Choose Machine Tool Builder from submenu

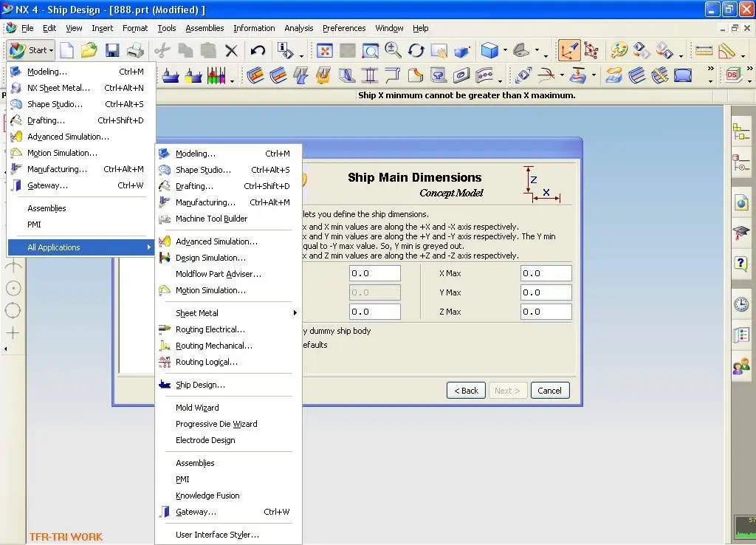[x=229, y=219]
